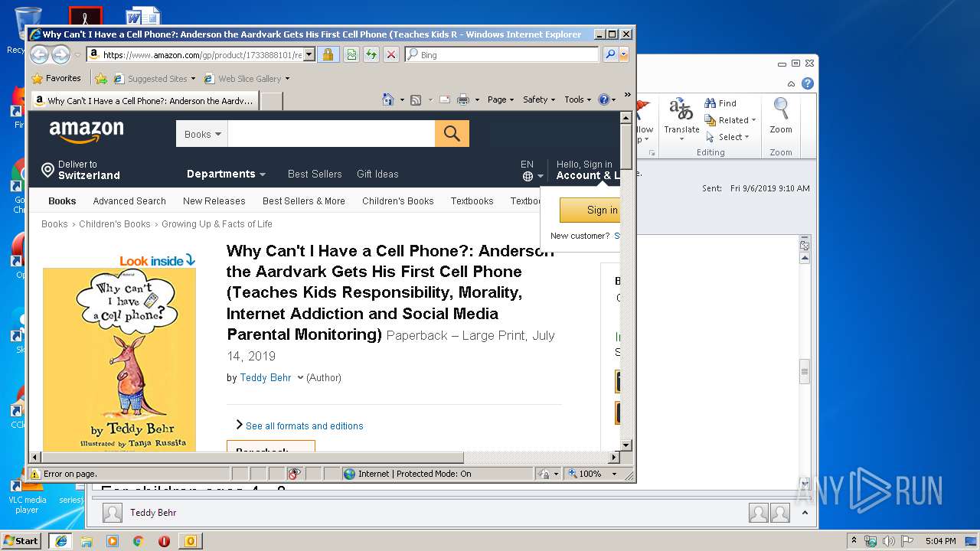Click the yellow Sign in button

pyautogui.click(x=590, y=210)
